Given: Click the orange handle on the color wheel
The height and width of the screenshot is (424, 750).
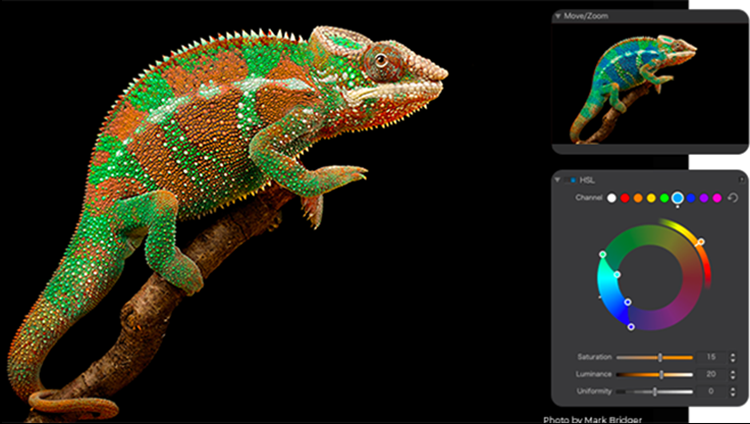Looking at the screenshot, I should click(x=700, y=242).
